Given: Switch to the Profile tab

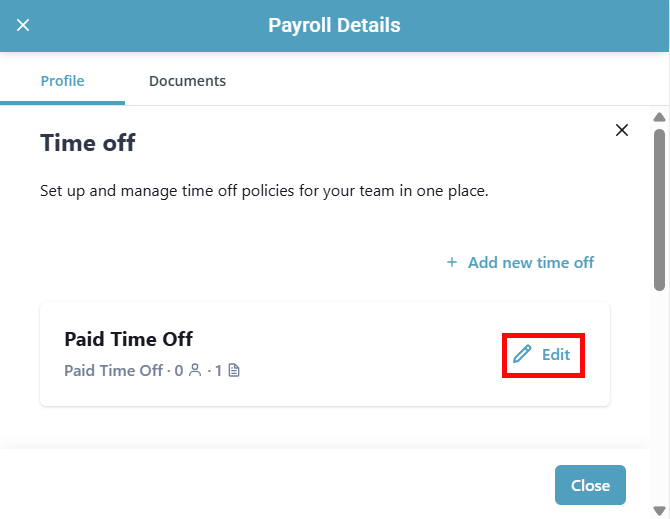Looking at the screenshot, I should coord(62,81).
